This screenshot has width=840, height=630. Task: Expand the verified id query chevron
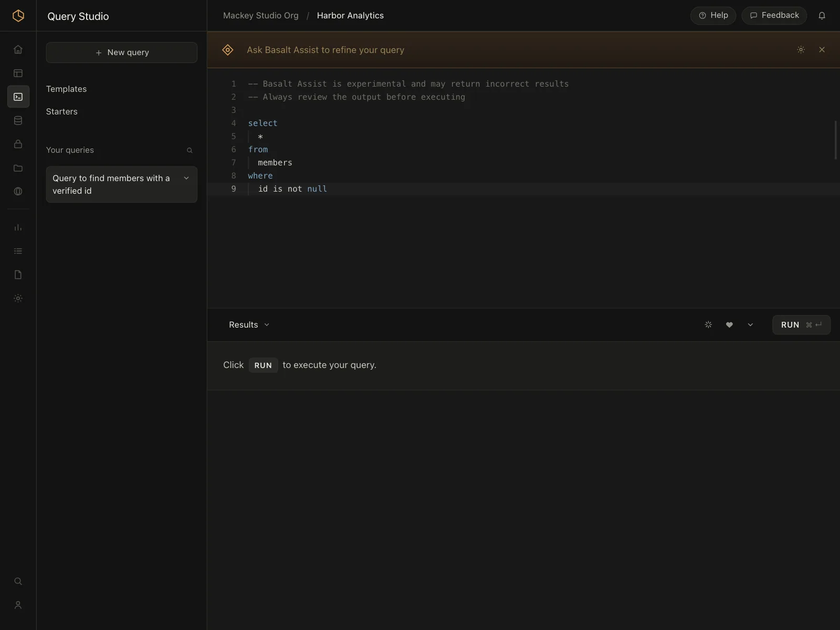pyautogui.click(x=186, y=178)
